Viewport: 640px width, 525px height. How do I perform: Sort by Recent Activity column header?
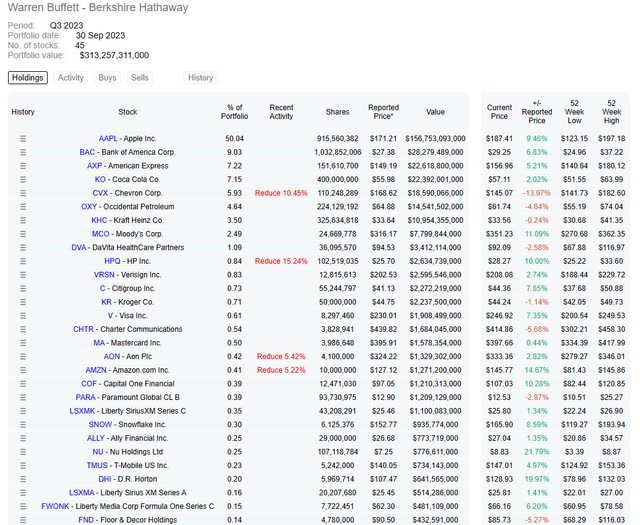click(281, 112)
